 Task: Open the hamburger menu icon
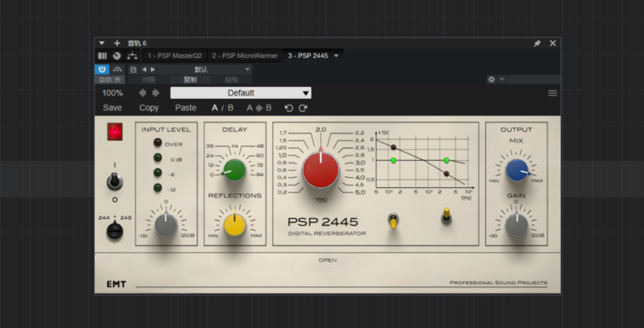click(x=552, y=93)
